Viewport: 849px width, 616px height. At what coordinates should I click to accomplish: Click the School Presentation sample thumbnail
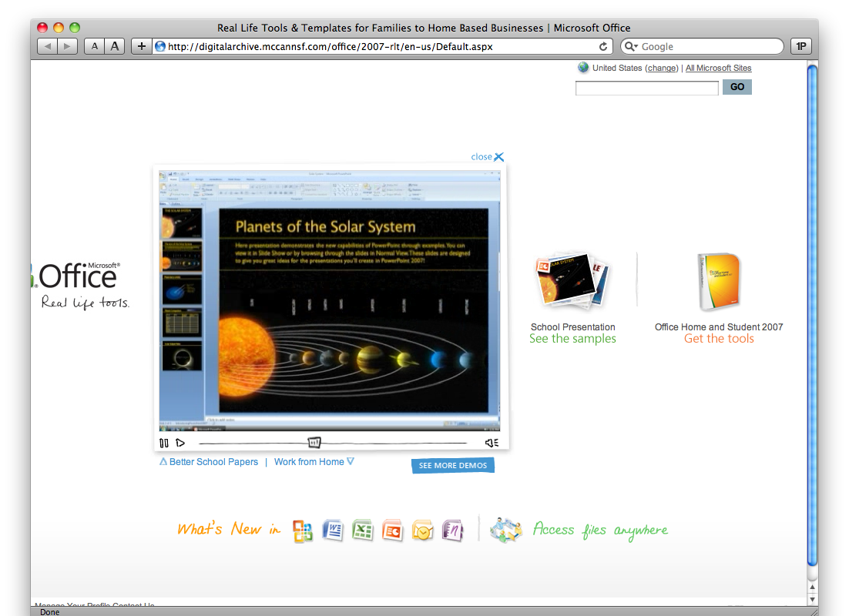click(572, 280)
